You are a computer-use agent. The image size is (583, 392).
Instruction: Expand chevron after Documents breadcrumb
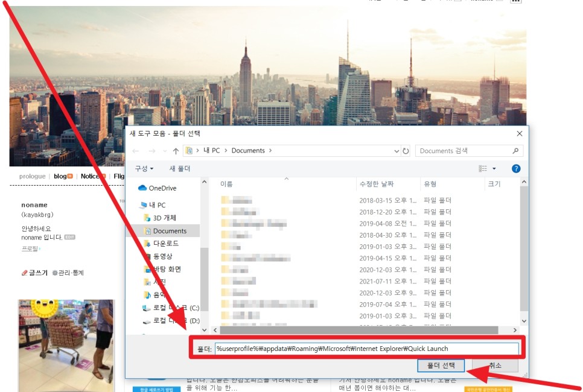click(x=270, y=151)
